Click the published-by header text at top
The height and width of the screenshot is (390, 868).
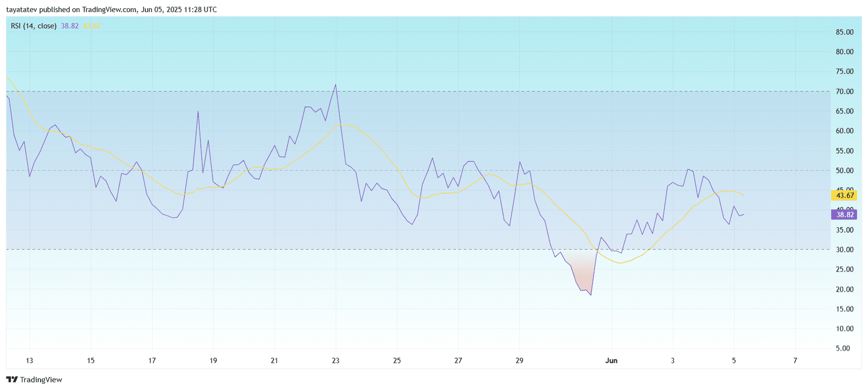(x=111, y=9)
